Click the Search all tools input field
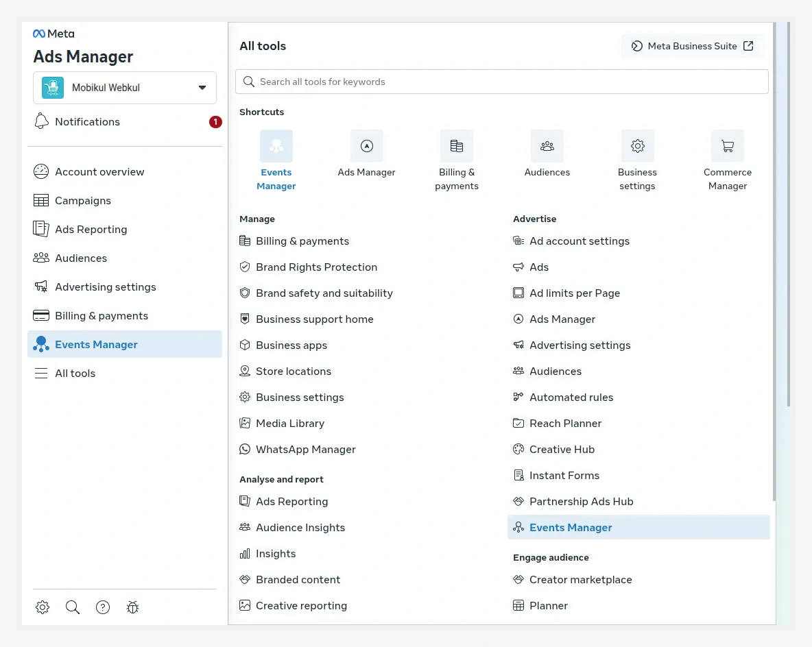 pyautogui.click(x=502, y=82)
